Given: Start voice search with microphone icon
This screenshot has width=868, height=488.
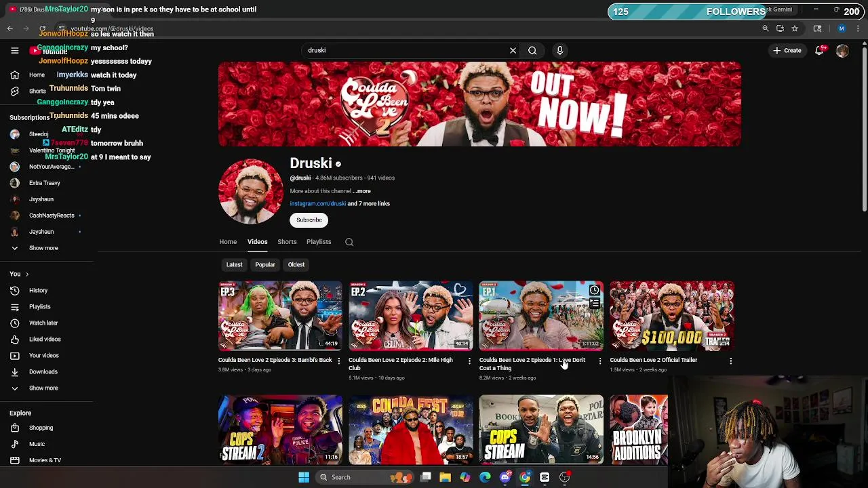Looking at the screenshot, I should tap(559, 50).
